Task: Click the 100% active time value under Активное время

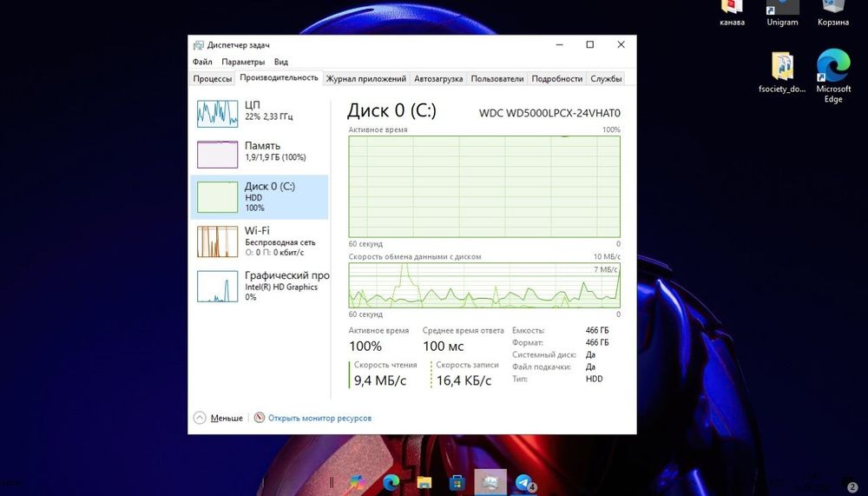Action: pyautogui.click(x=365, y=347)
